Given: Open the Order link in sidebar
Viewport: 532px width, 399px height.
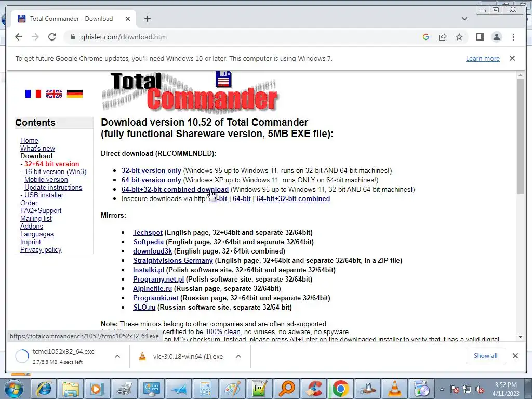Looking at the screenshot, I should coord(29,203).
